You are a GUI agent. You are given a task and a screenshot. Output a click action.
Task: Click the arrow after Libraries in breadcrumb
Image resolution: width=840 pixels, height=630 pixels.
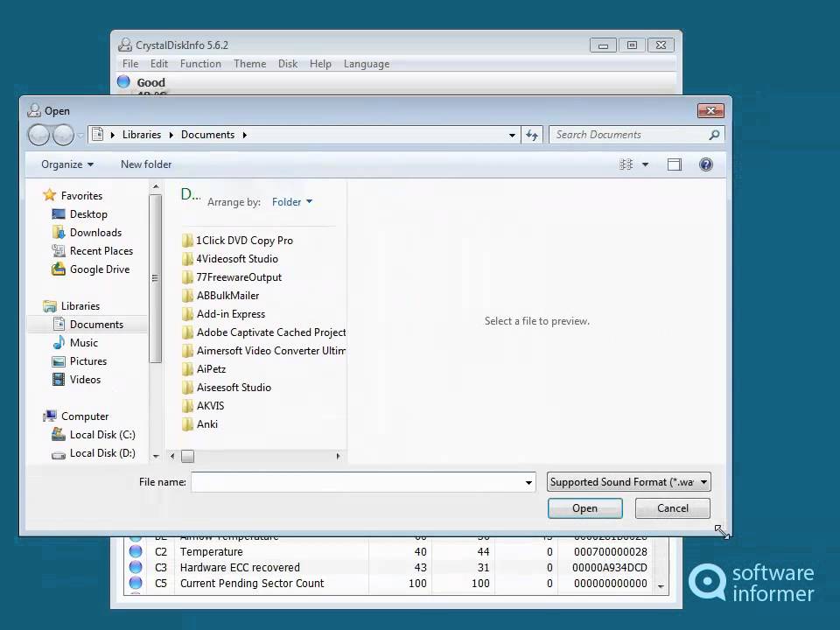click(171, 135)
